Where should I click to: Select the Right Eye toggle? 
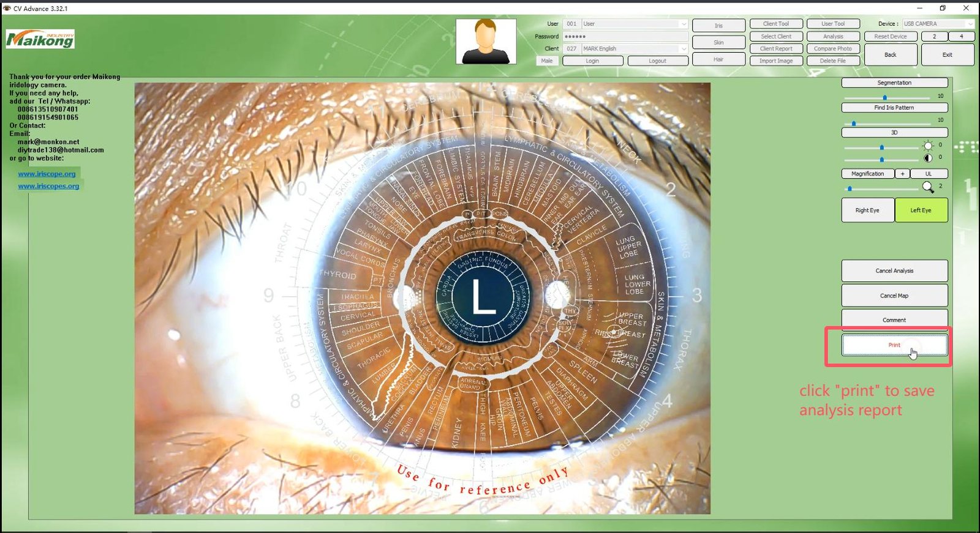(x=867, y=210)
